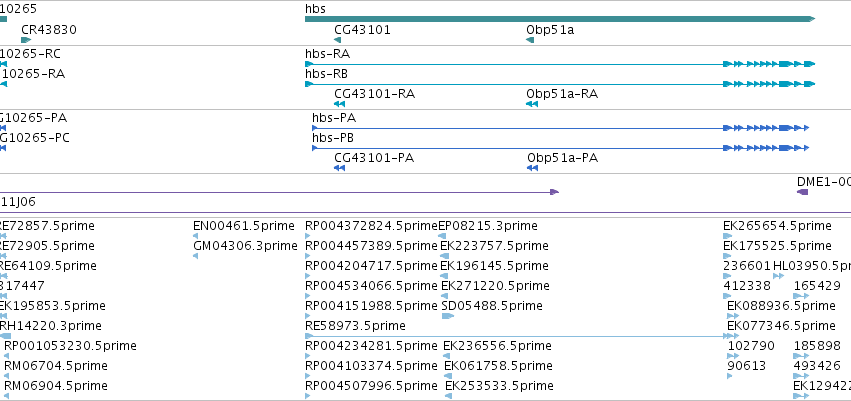Select the Obp51a-PA protein glyph
Viewport: 851px width, 401px height.
(532, 168)
